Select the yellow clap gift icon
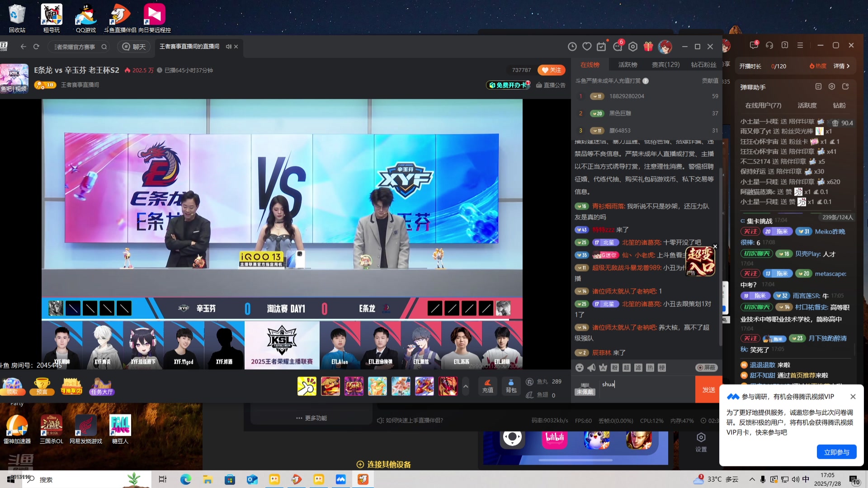Viewport: 868px width, 488px height. 307,386
